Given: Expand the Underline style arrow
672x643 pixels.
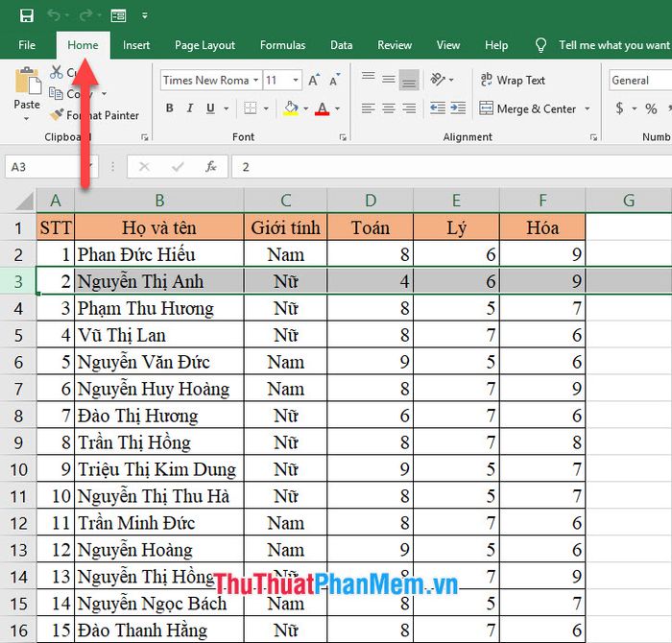Looking at the screenshot, I should click(226, 108).
